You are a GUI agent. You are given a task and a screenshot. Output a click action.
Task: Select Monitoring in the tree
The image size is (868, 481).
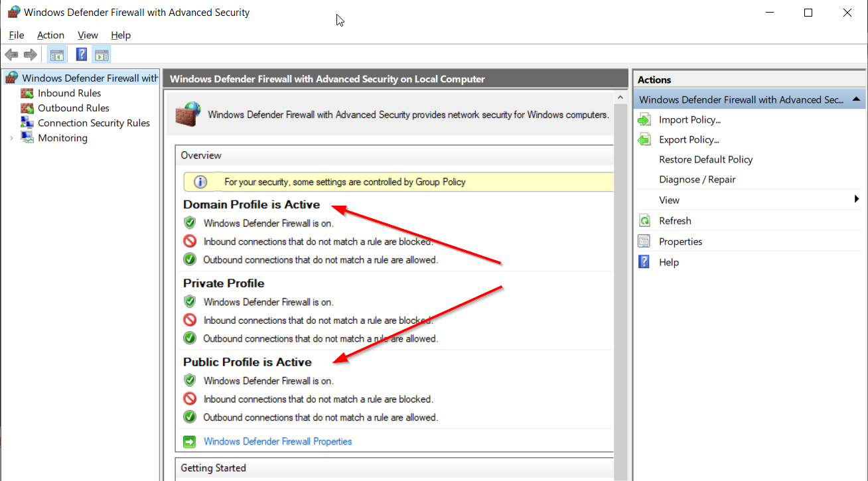[62, 138]
